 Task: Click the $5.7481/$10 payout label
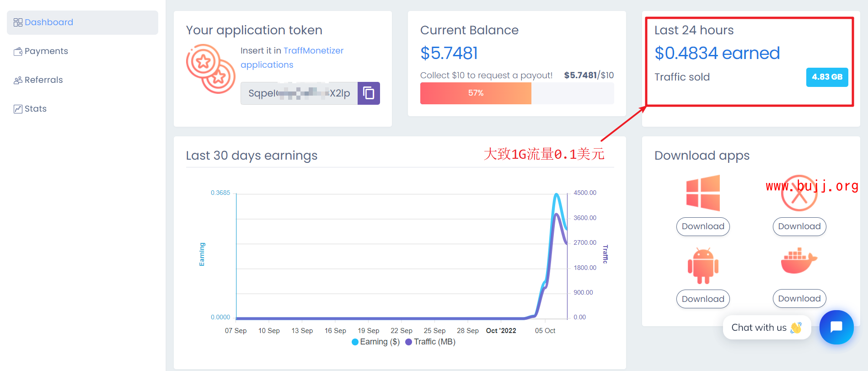point(589,75)
